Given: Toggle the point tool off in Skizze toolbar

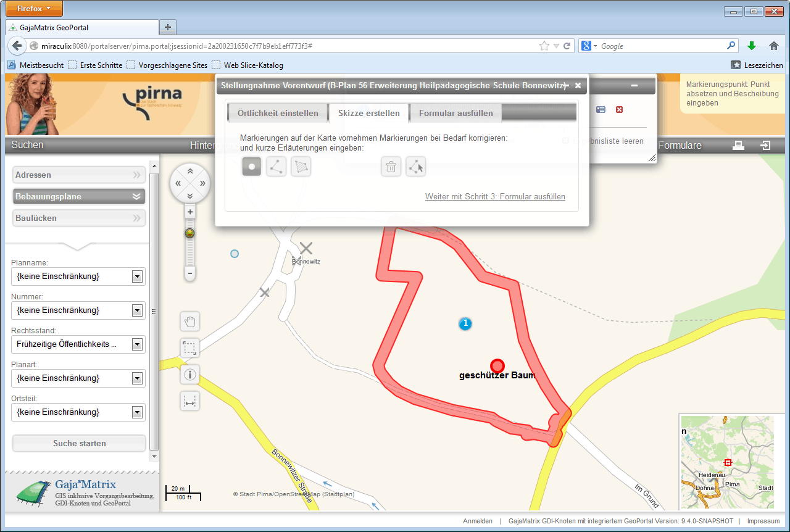Looking at the screenshot, I should pos(252,167).
